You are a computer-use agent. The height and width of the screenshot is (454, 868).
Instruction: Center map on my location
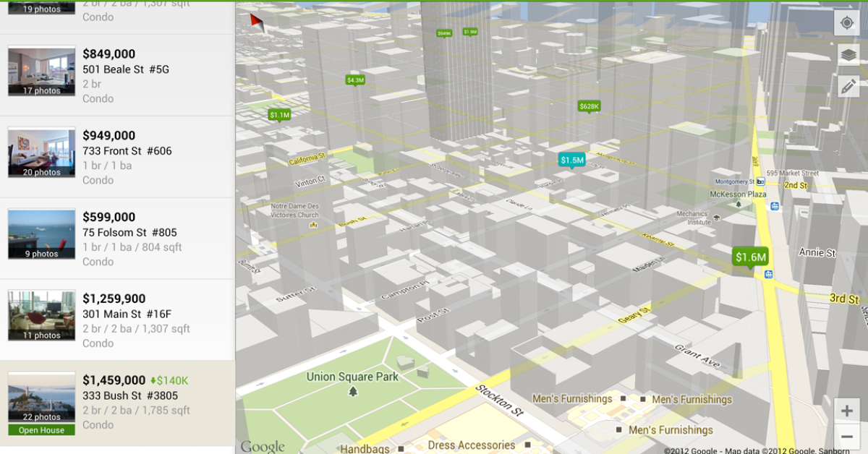coord(846,23)
